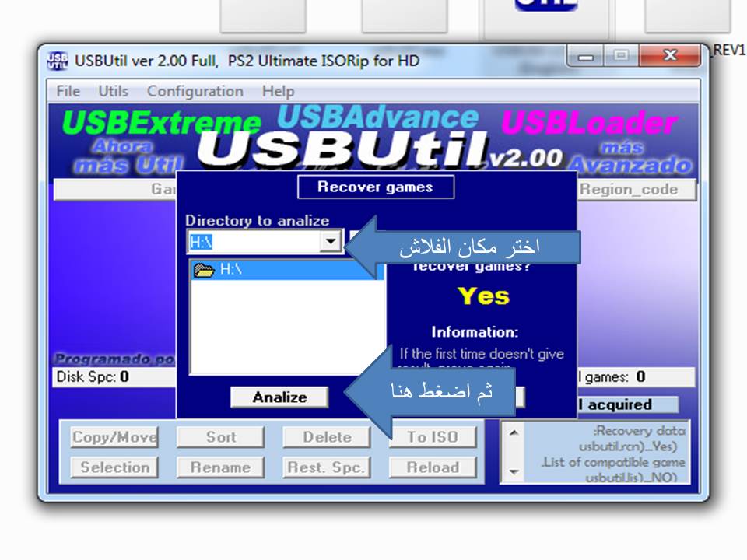Click the games: 0 counter text
The image size is (747, 560).
point(615,377)
